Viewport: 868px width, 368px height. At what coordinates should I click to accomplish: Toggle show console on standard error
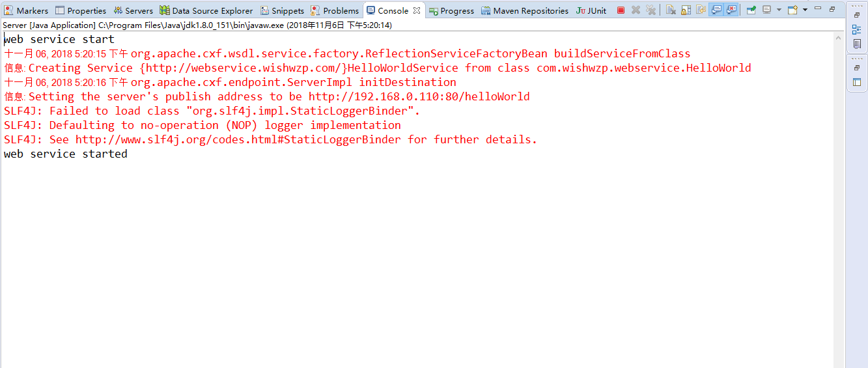[x=731, y=10]
